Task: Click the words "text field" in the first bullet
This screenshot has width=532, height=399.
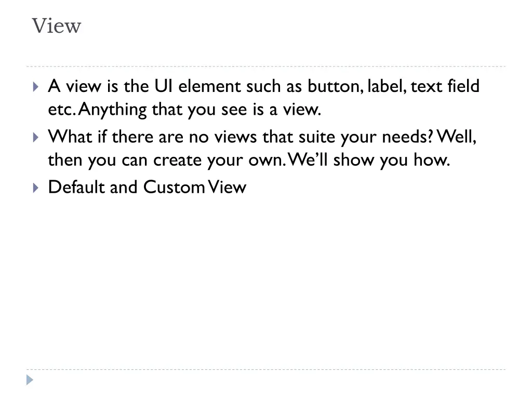Action: 445,86
